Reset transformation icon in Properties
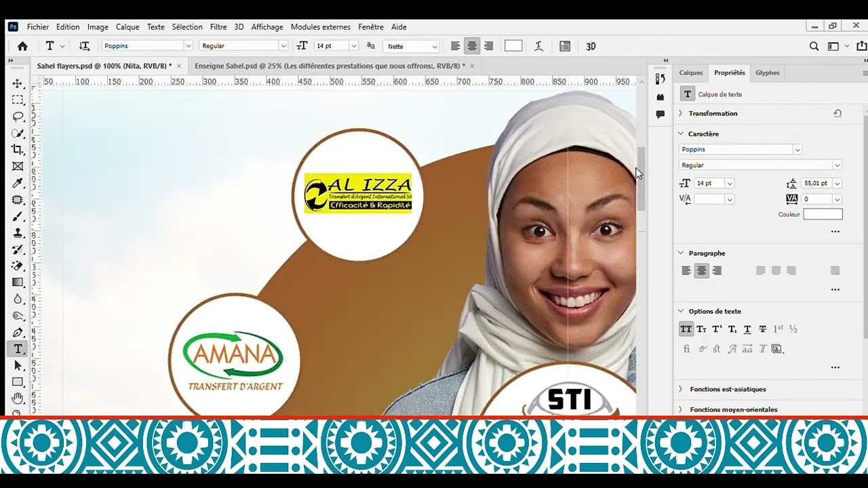 [x=837, y=113]
